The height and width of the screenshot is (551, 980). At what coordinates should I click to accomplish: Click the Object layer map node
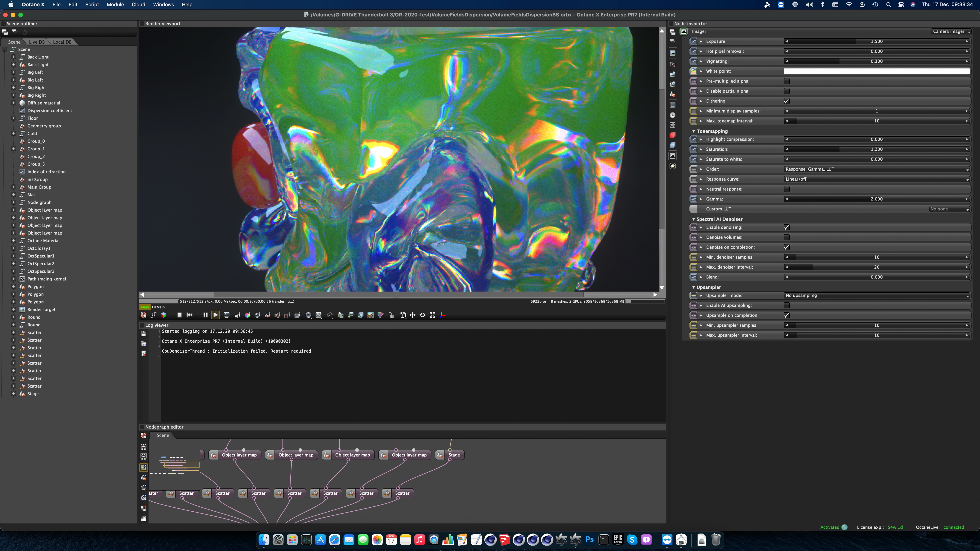(239, 455)
